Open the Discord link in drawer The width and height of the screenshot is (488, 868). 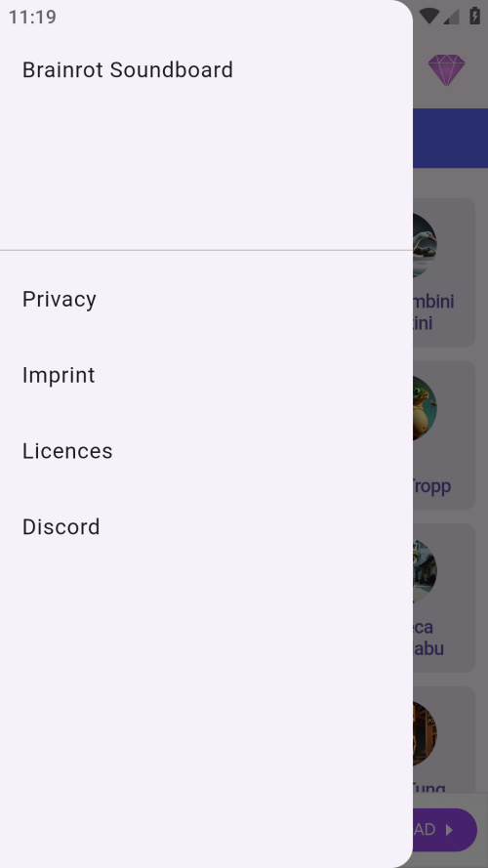pos(206,526)
